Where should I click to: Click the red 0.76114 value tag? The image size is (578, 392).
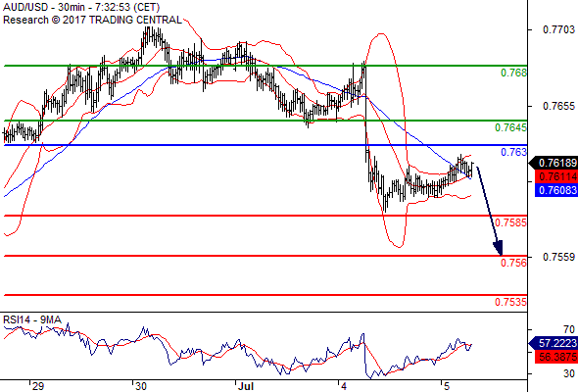(x=556, y=176)
